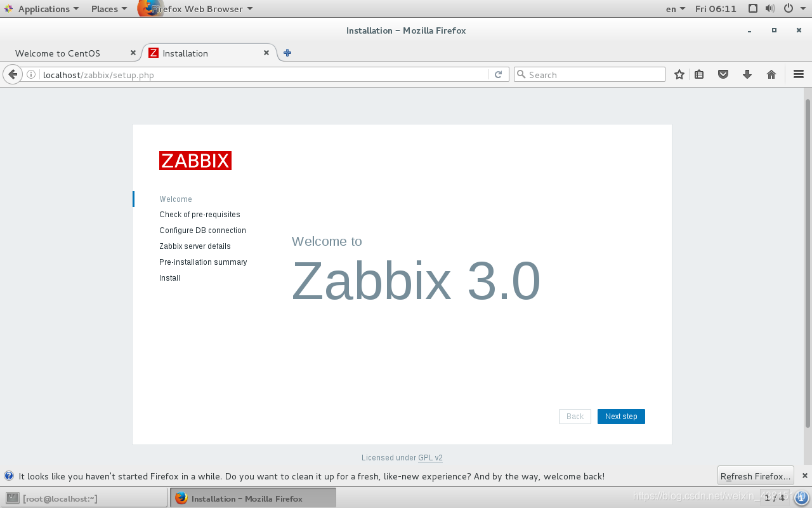The width and height of the screenshot is (812, 508).
Task: Click the localhost/zabbix/setup.php address bar
Action: pyautogui.click(x=263, y=74)
